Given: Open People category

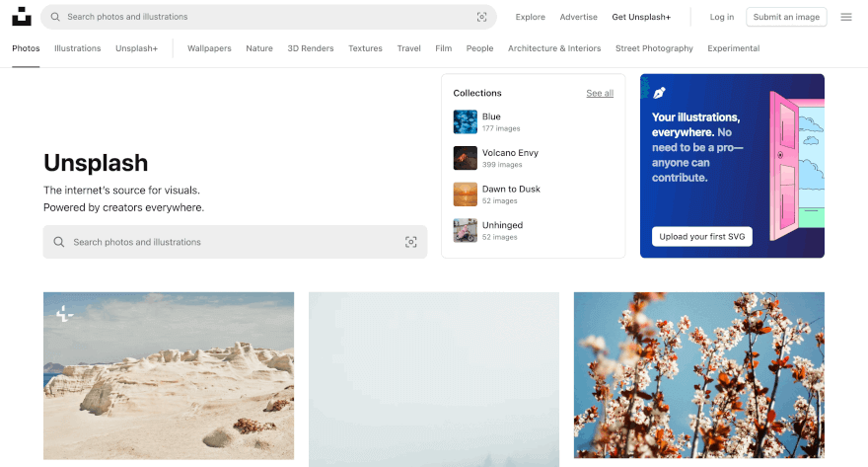Looking at the screenshot, I should [479, 48].
